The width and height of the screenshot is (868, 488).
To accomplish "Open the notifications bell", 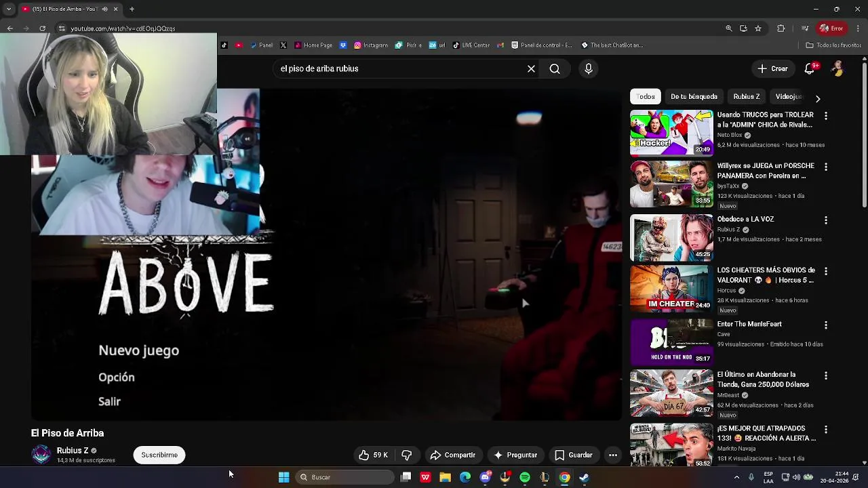I will click(810, 68).
